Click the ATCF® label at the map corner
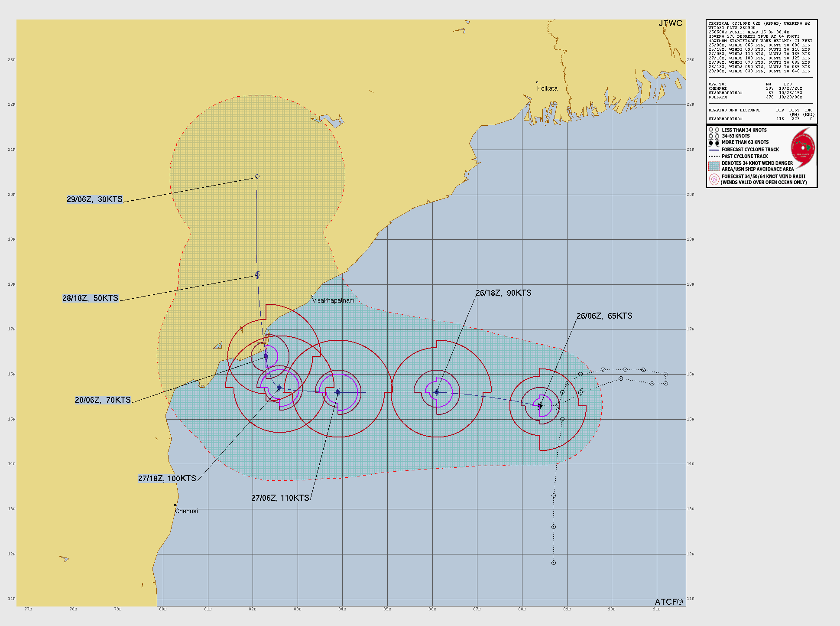Viewport: 840px width, 626px height. coord(669,602)
